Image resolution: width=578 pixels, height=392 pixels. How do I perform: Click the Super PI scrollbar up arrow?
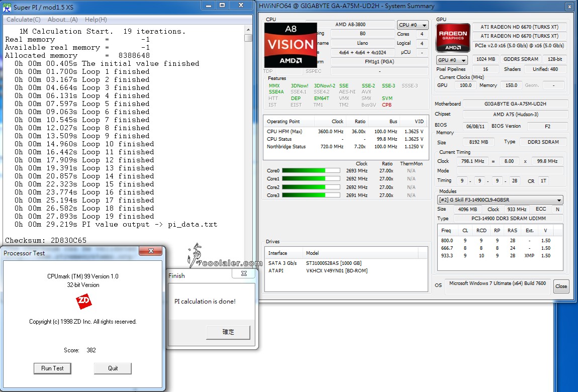coord(248,30)
